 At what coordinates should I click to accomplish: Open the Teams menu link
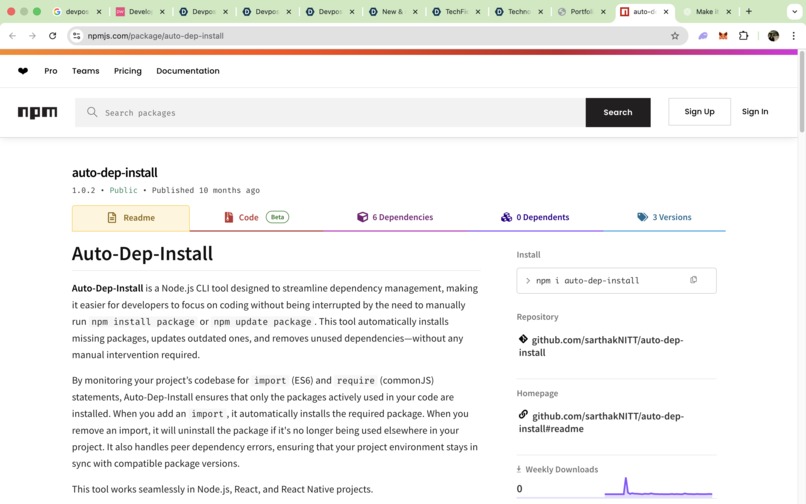[86, 71]
